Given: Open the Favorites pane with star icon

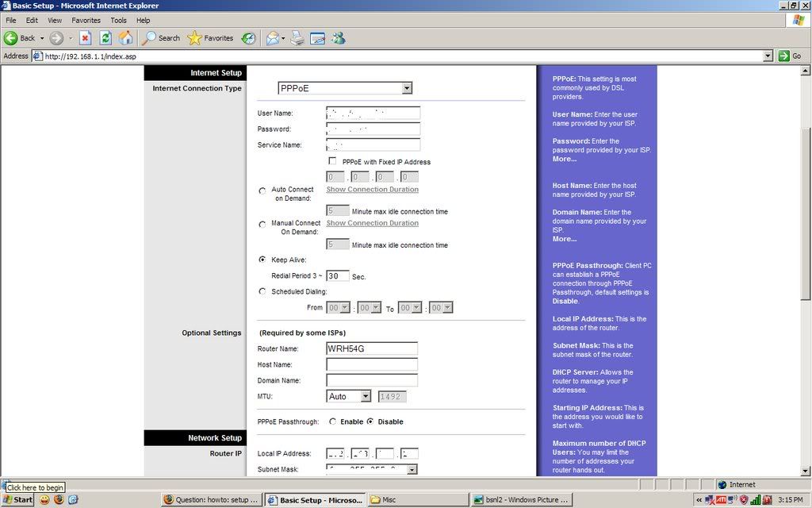Looking at the screenshot, I should tap(210, 38).
